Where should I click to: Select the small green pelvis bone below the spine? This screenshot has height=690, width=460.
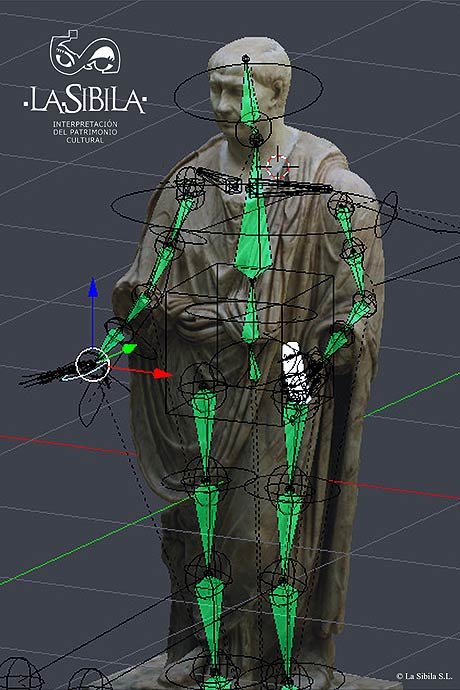click(x=254, y=363)
